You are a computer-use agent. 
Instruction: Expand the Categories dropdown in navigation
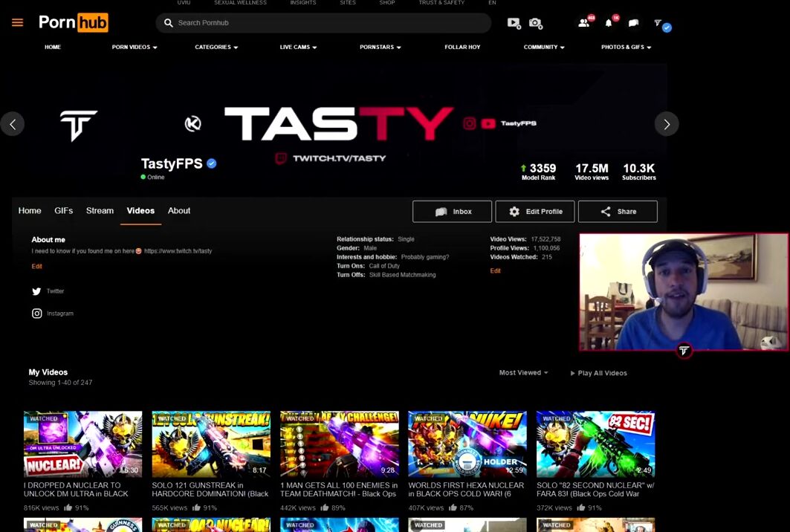(x=216, y=47)
